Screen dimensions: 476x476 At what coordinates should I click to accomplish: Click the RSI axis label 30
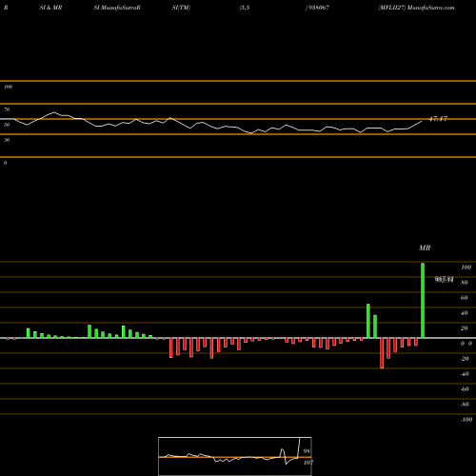coord(7,140)
